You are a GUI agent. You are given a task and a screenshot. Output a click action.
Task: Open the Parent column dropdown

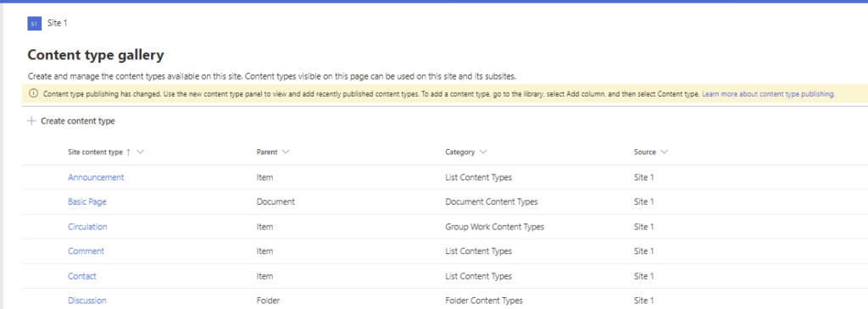coord(286,152)
